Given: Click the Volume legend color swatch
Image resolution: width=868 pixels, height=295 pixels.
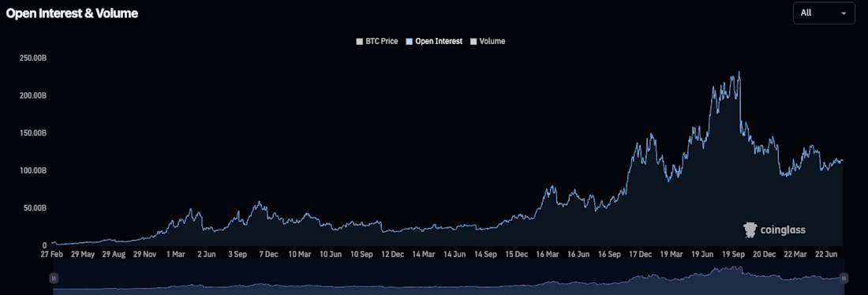Looking at the screenshot, I should pyautogui.click(x=473, y=42).
